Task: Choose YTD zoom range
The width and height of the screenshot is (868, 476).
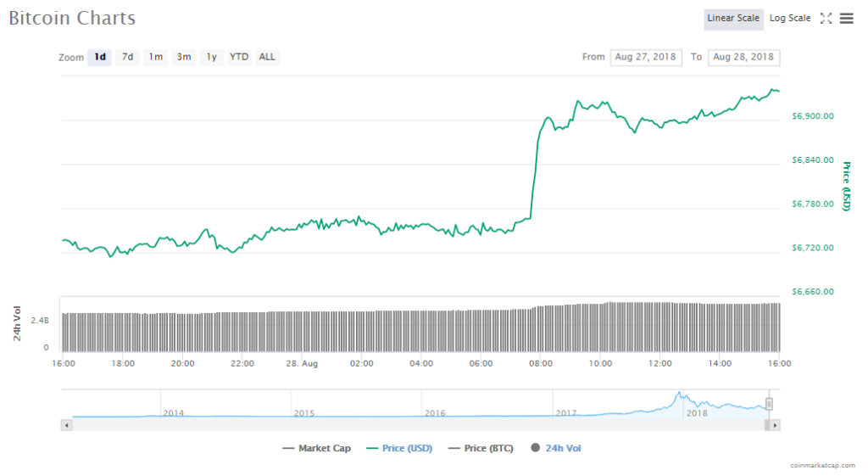Action: pos(240,57)
